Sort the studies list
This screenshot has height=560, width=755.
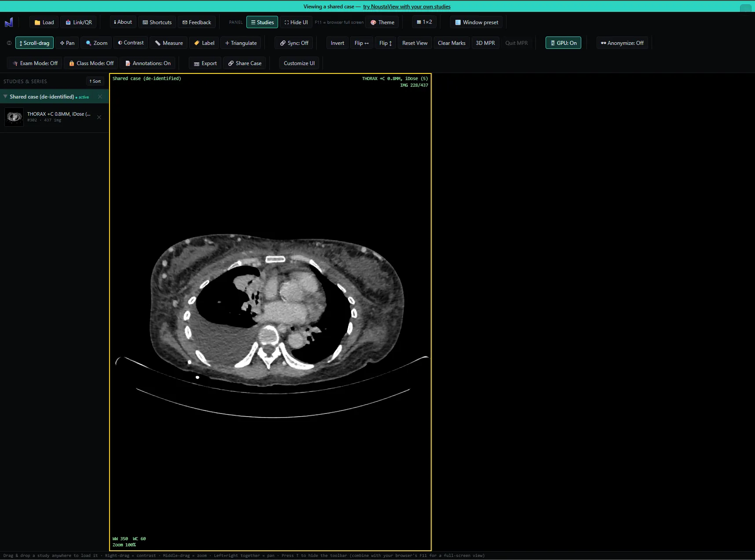coord(95,81)
